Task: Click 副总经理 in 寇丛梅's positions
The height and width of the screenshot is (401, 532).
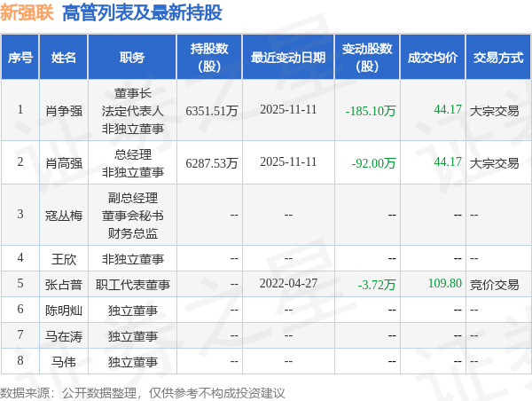Action: (133, 198)
